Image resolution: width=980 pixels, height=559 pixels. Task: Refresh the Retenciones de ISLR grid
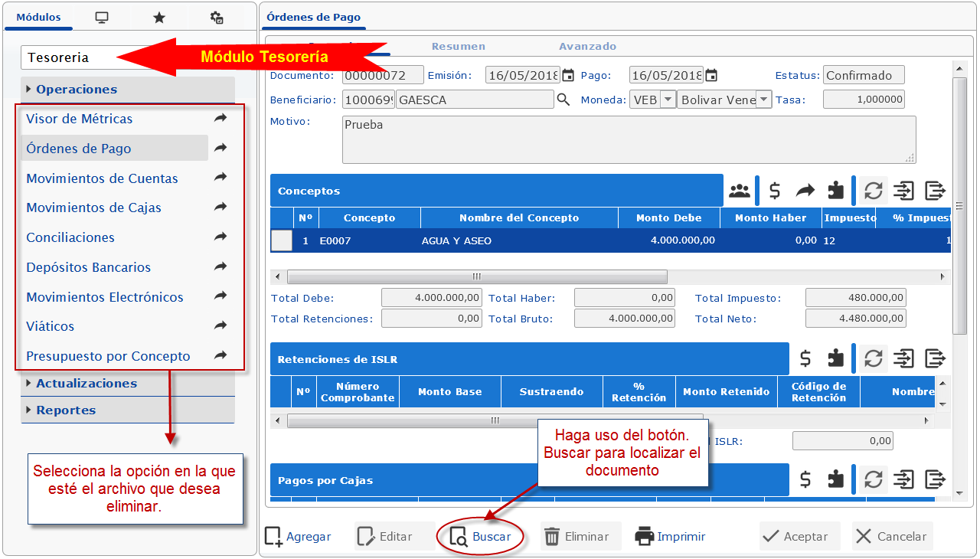(x=873, y=358)
